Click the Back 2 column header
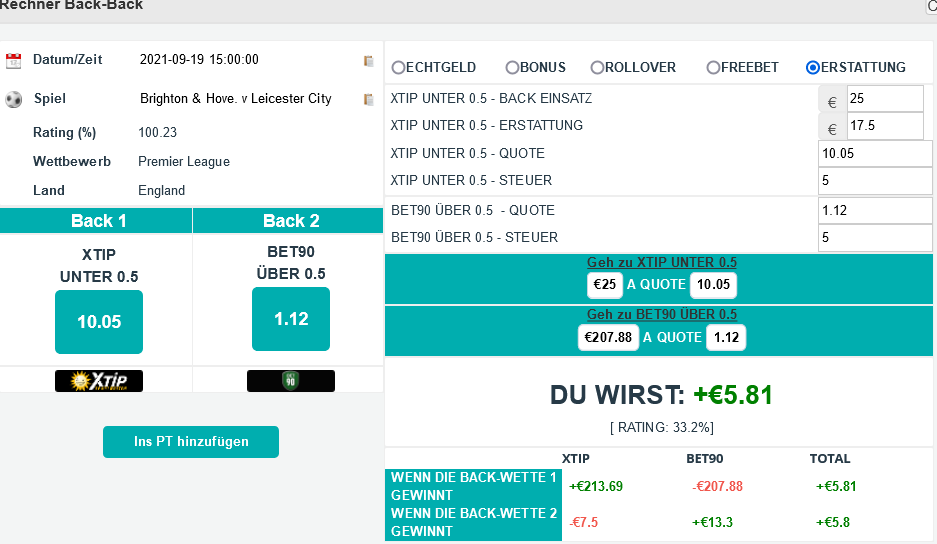Screen dimensions: 937x544 288,221
